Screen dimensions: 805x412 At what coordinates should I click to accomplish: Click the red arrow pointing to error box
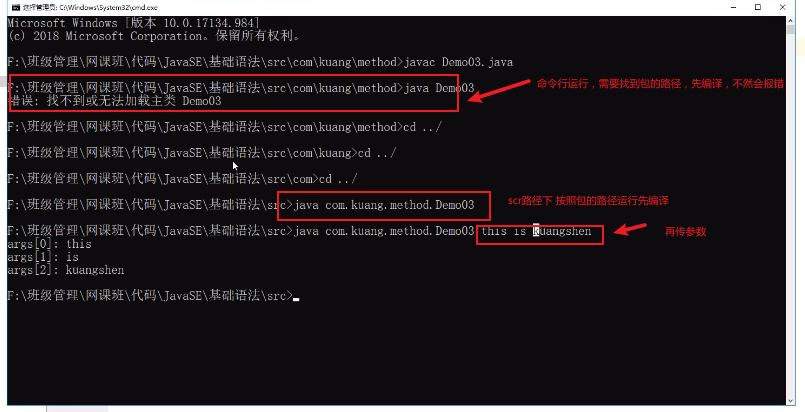pyautogui.click(x=499, y=90)
